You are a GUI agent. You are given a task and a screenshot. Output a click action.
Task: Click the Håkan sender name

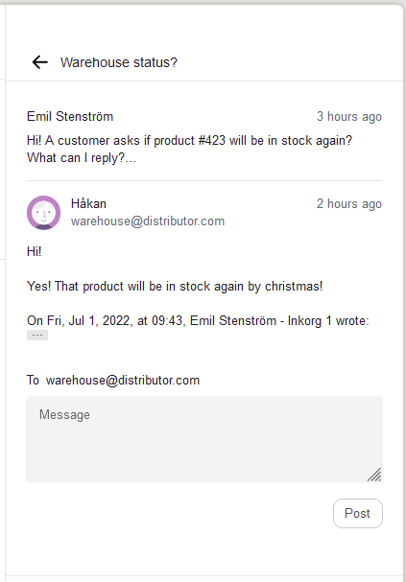click(x=89, y=203)
